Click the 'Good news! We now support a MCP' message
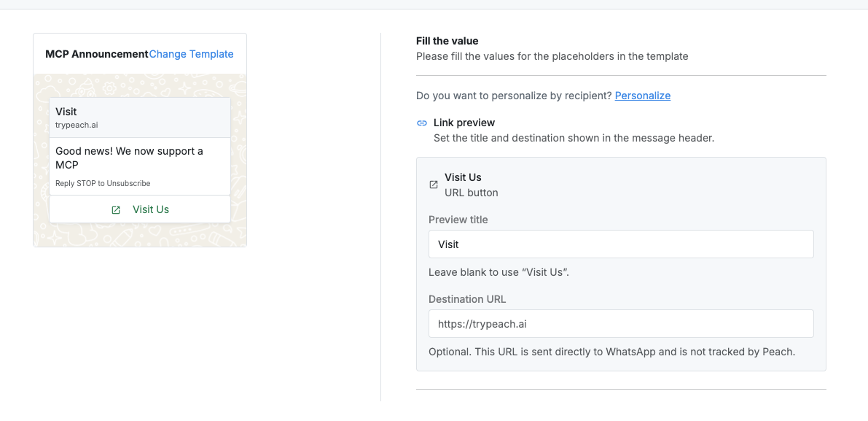 (129, 158)
